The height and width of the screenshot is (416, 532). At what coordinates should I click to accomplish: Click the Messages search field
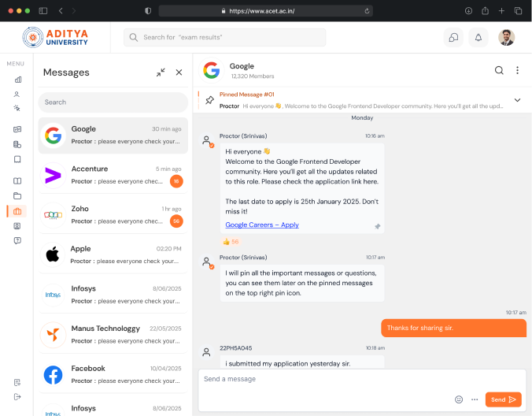point(114,102)
